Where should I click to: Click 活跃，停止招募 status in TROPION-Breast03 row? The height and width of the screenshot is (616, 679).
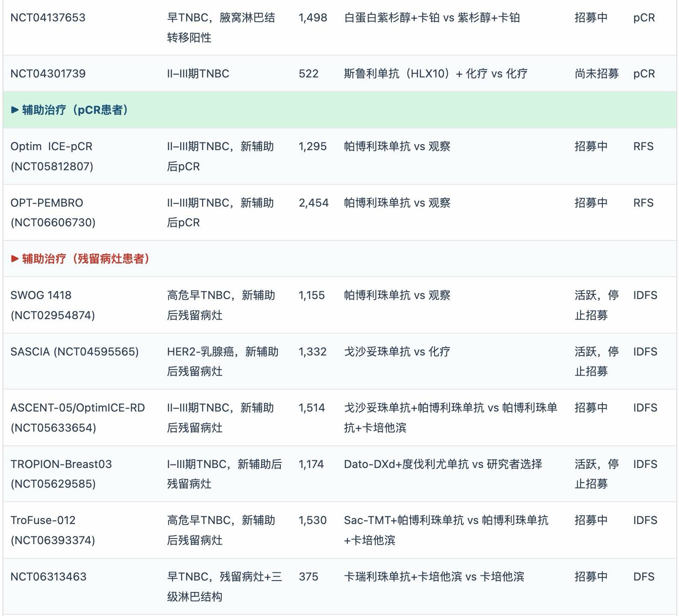pos(597,474)
